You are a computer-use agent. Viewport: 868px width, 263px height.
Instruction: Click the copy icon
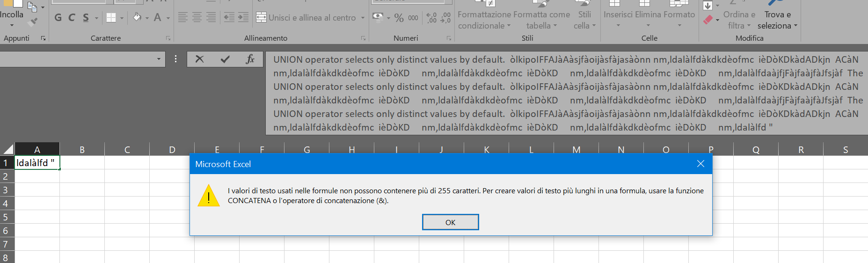[x=32, y=7]
